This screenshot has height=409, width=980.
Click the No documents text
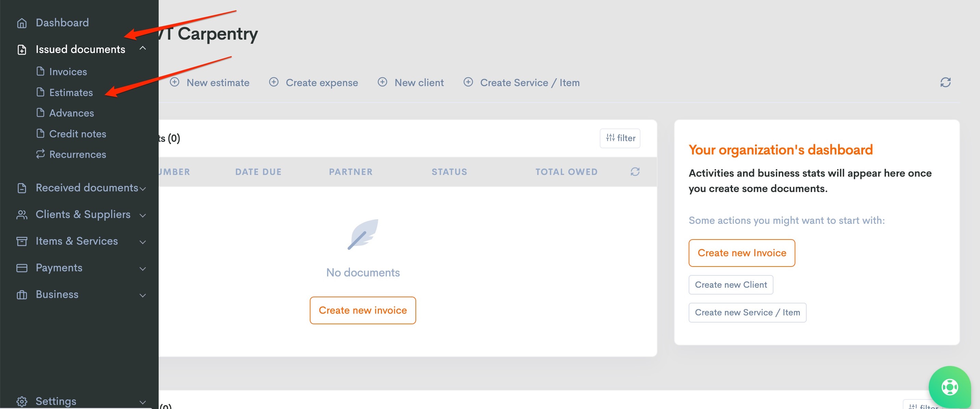pyautogui.click(x=363, y=273)
